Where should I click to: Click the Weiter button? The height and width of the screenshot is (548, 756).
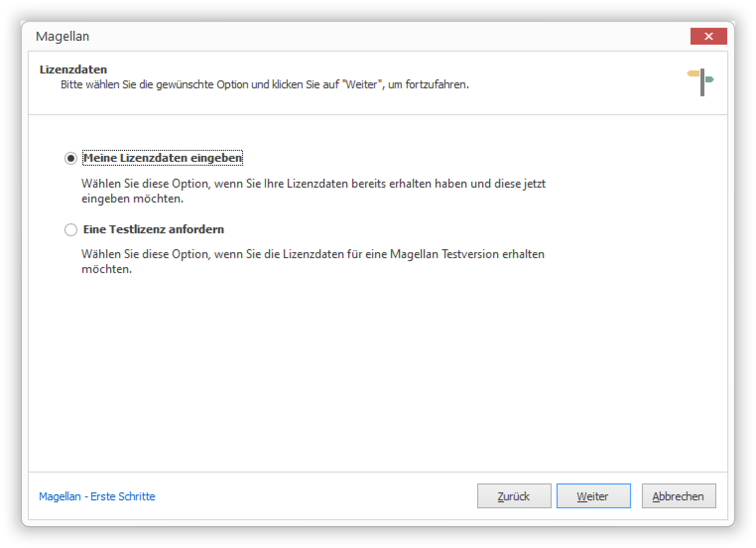coord(593,496)
